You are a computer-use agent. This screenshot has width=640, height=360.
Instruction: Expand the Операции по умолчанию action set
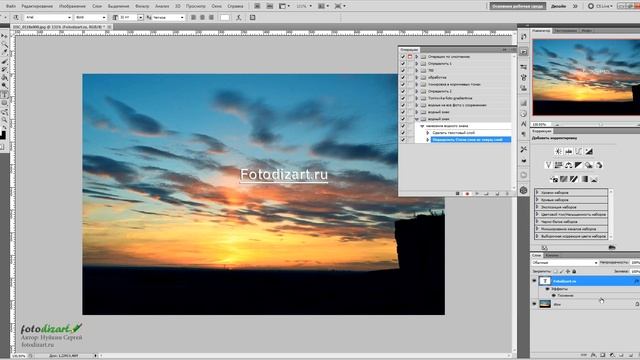pos(417,57)
